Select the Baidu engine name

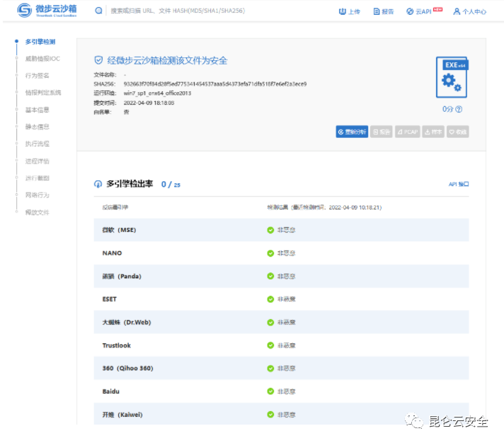(x=111, y=391)
